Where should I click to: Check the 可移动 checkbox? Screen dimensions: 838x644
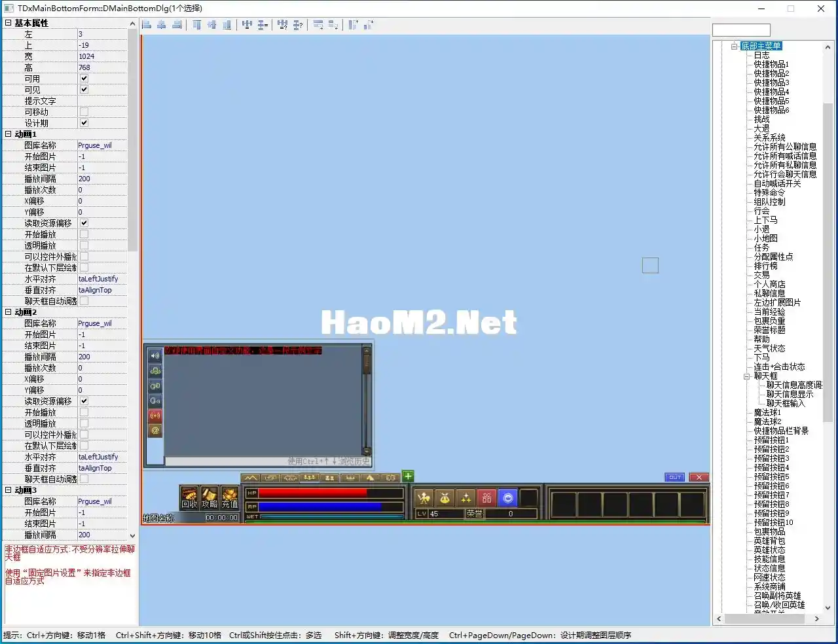[x=84, y=112]
